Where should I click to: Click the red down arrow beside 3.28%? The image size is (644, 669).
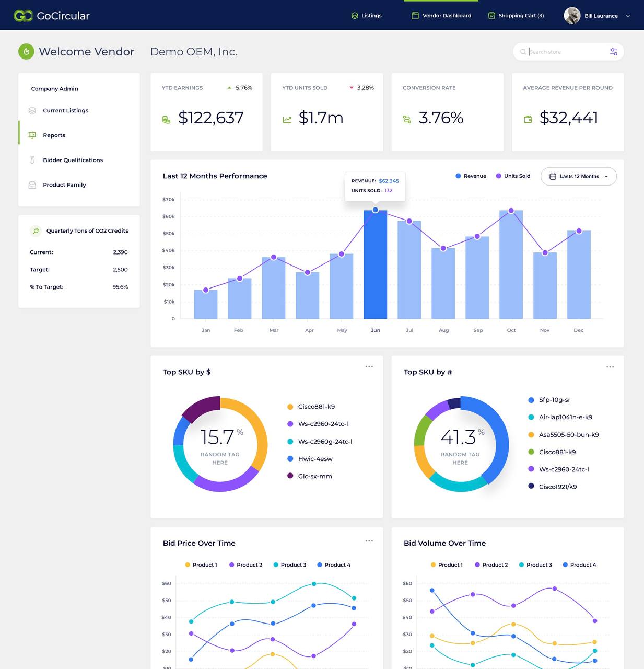click(352, 88)
